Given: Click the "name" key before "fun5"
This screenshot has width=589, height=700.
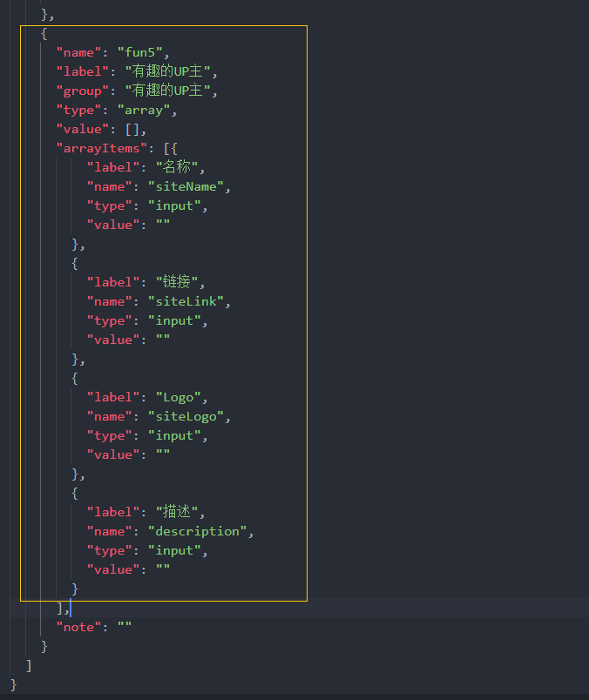Looking at the screenshot, I should (78, 53).
